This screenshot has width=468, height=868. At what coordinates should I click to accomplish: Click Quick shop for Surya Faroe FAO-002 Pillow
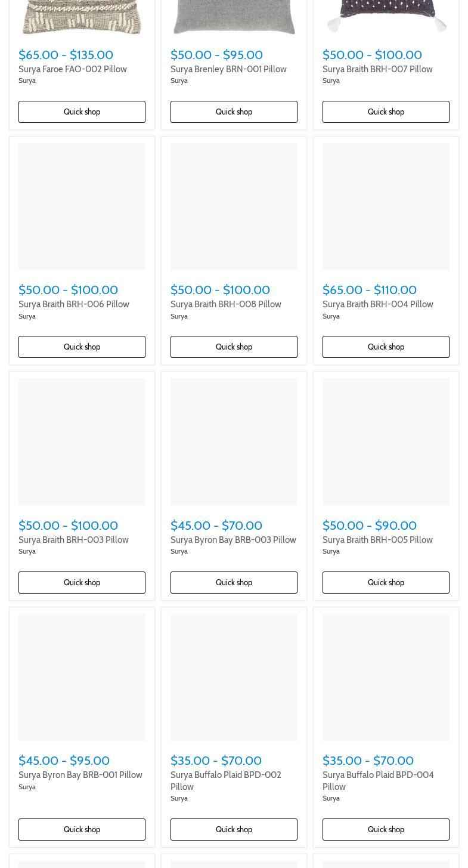click(x=82, y=112)
